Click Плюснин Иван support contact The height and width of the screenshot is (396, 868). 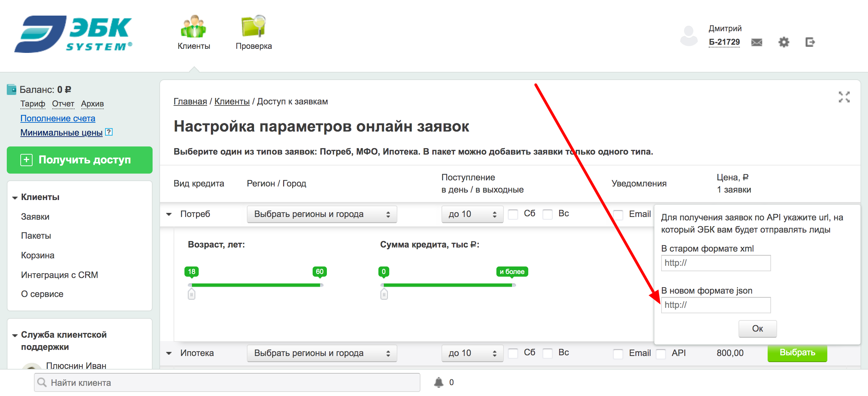(76, 365)
